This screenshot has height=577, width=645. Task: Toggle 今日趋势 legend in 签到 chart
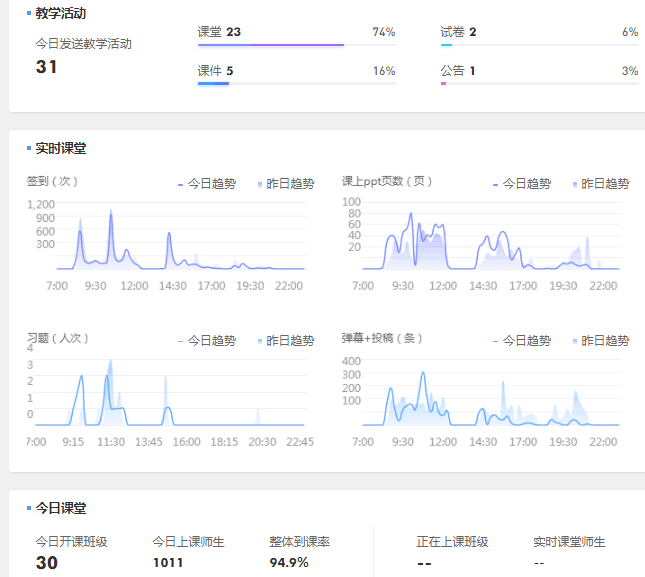coord(207,184)
